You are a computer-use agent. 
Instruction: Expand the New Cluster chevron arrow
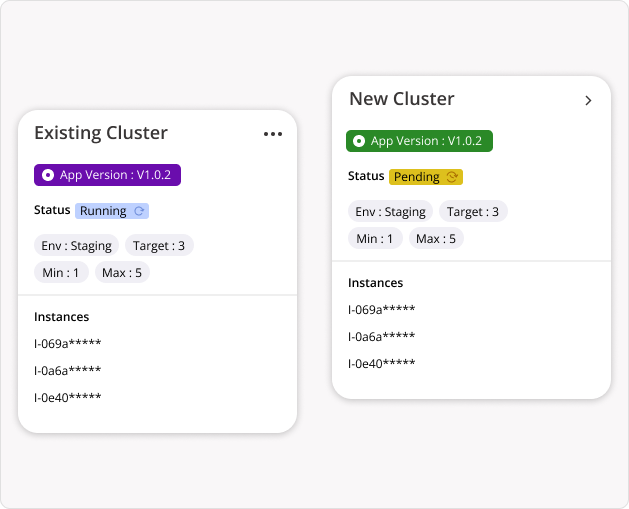click(588, 100)
